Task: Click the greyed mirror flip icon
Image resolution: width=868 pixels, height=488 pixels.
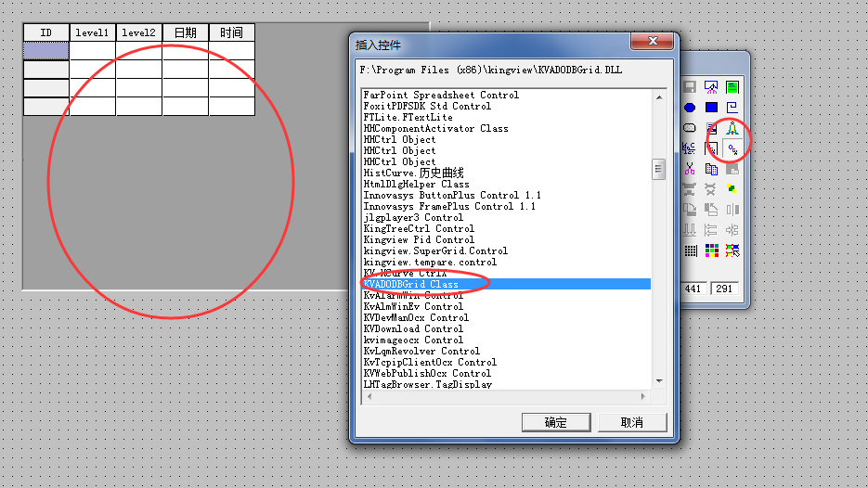Action: pos(732,210)
